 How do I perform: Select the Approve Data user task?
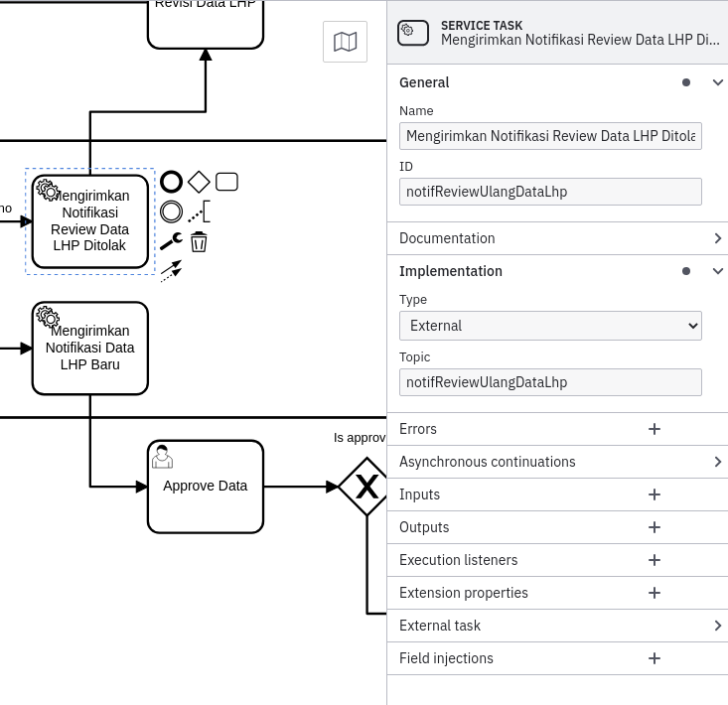206,487
